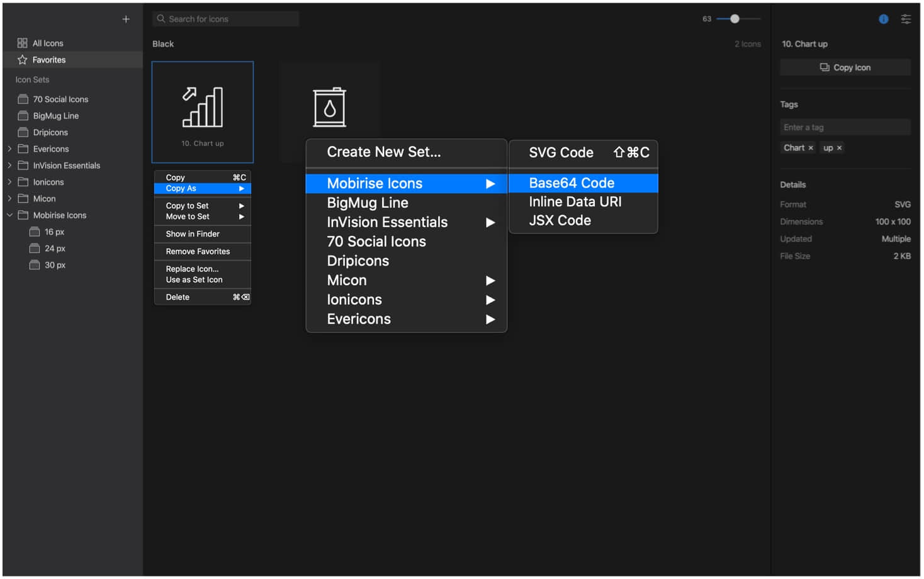Select 70 Social Icons in set menu
The image size is (924, 579).
coord(407,242)
